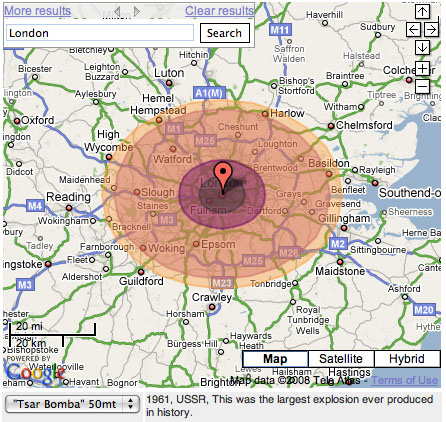Pan the map down with arrow

(x=422, y=47)
